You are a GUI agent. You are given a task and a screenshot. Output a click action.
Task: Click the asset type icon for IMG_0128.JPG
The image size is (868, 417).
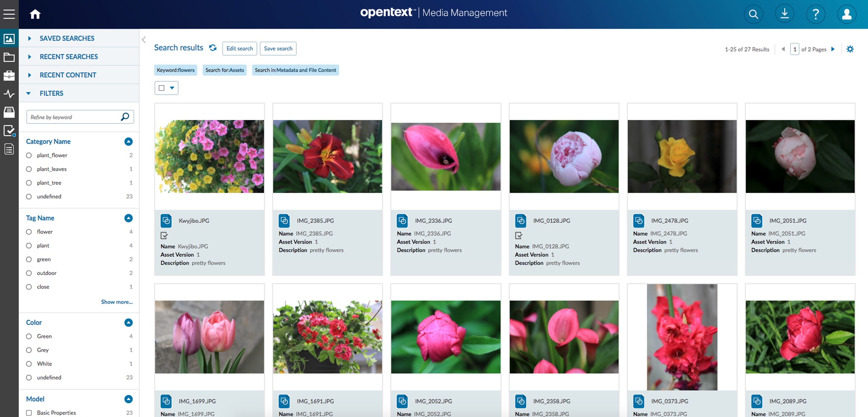(521, 221)
